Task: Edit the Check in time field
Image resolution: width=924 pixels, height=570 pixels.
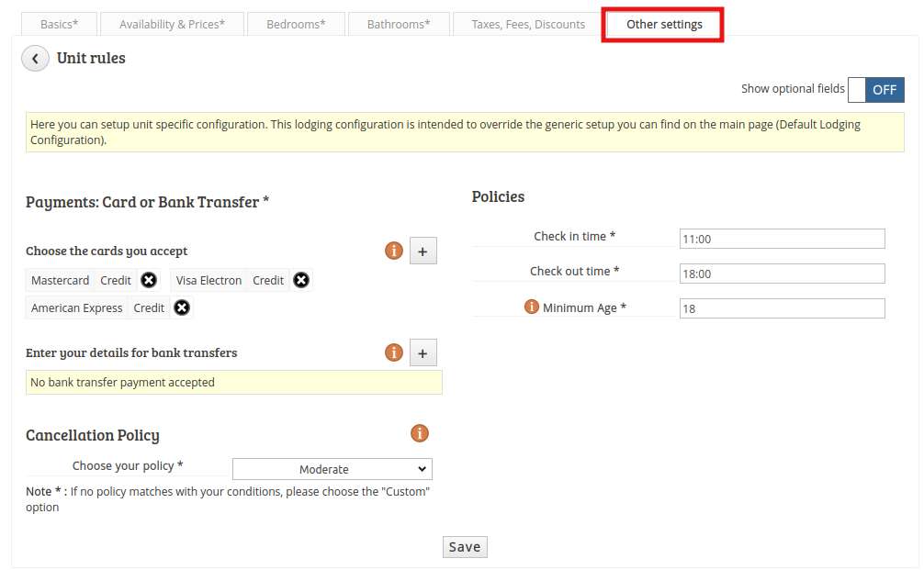Action: click(782, 239)
